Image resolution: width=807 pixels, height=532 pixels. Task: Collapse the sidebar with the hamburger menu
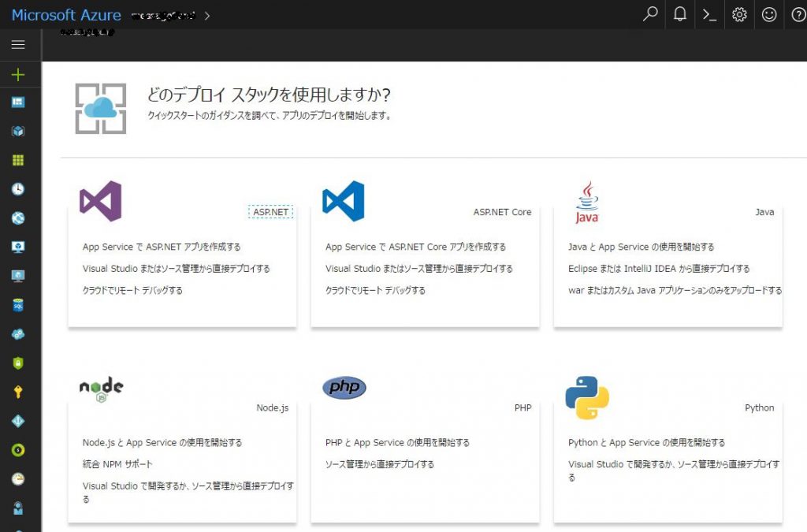click(18, 43)
